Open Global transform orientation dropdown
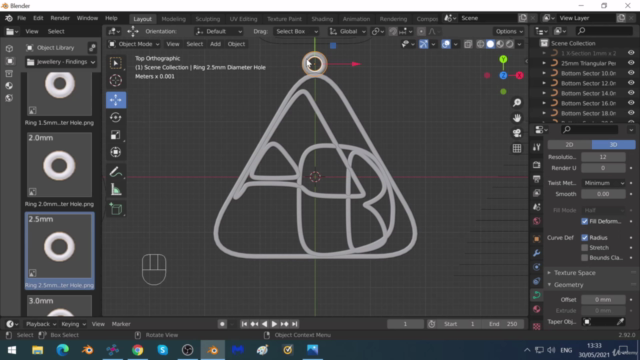The width and height of the screenshot is (640, 360). coord(348,31)
